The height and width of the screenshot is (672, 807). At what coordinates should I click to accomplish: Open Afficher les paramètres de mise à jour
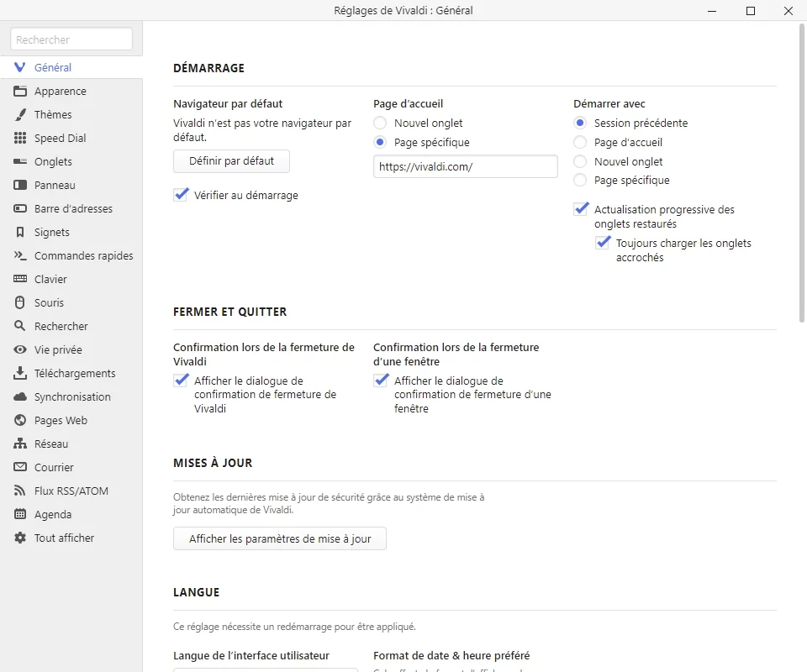(x=280, y=538)
